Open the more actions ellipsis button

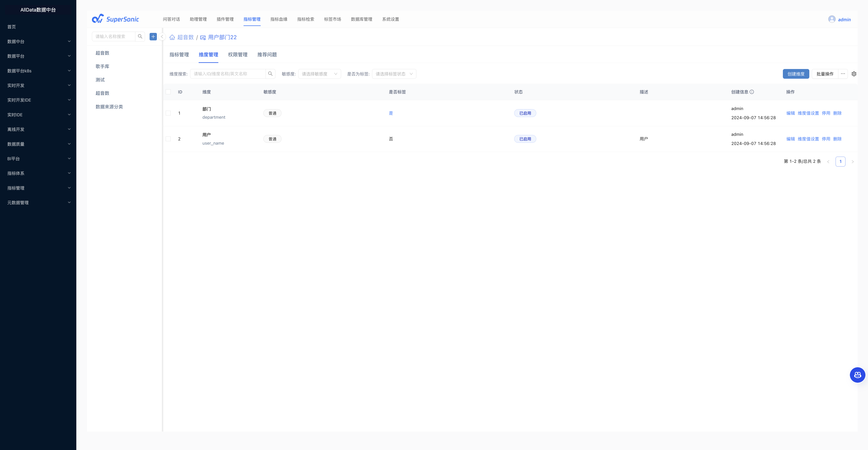[x=843, y=74]
